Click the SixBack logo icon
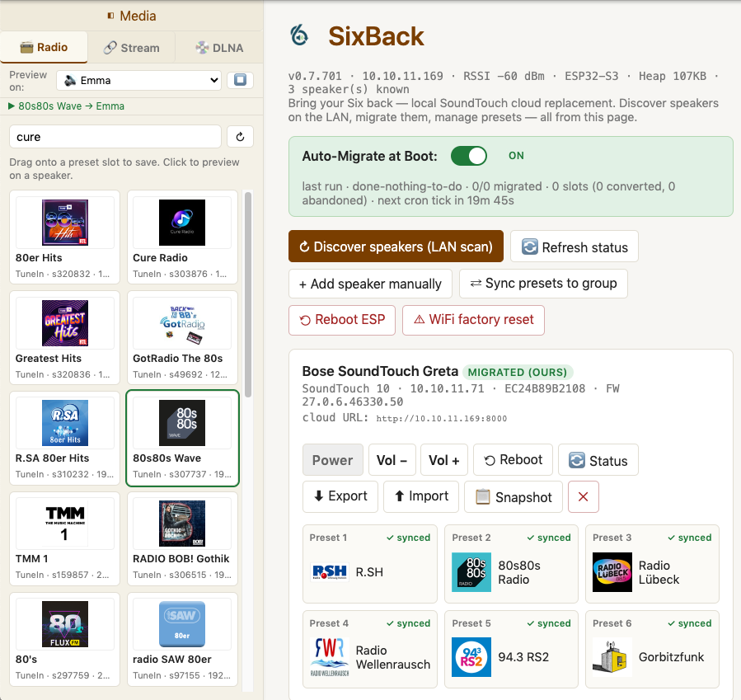 299,35
